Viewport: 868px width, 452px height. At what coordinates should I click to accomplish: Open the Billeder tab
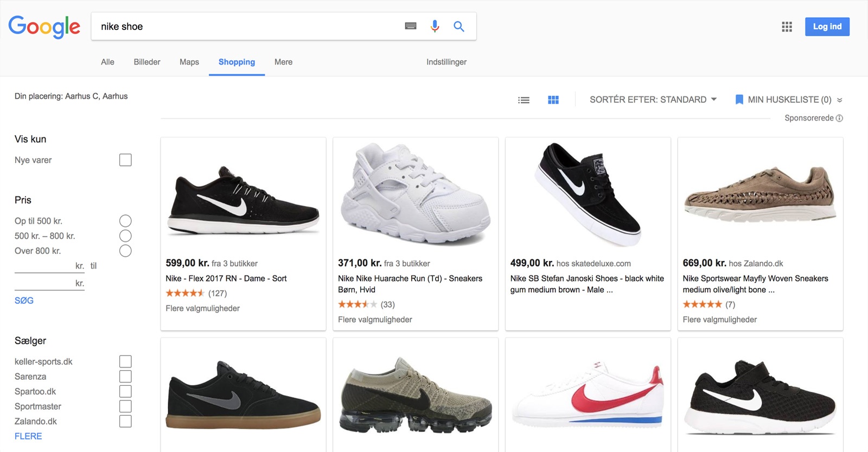coord(147,62)
